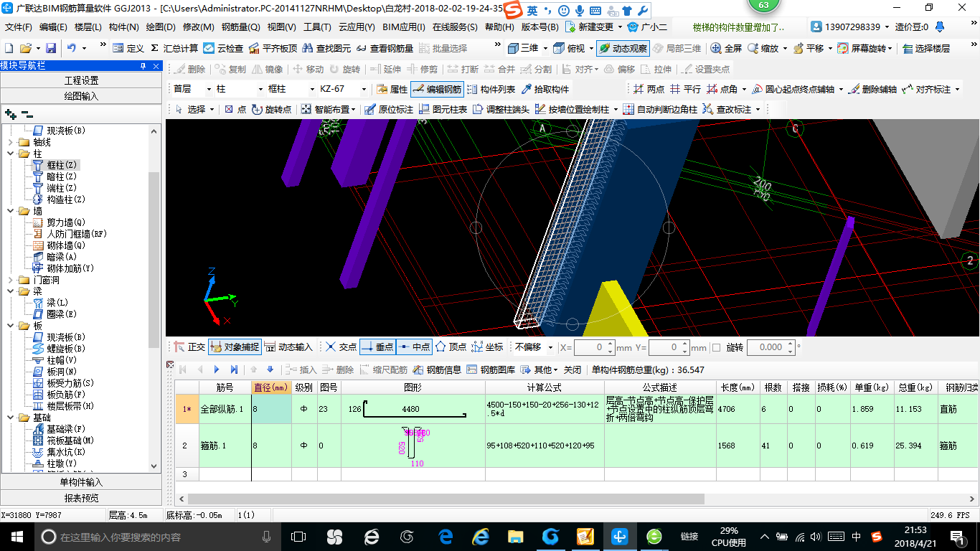Open 图元柱表 column table
Image resolution: width=980 pixels, height=551 pixels.
[443, 109]
